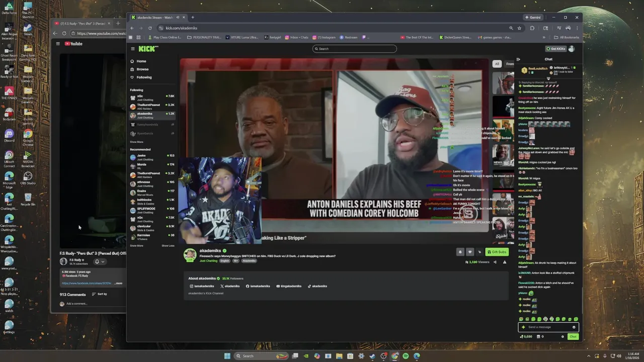The width and height of the screenshot is (644, 362).
Task: Toggle the YouTube subscription bell dropdown
Action: [x=99, y=261]
